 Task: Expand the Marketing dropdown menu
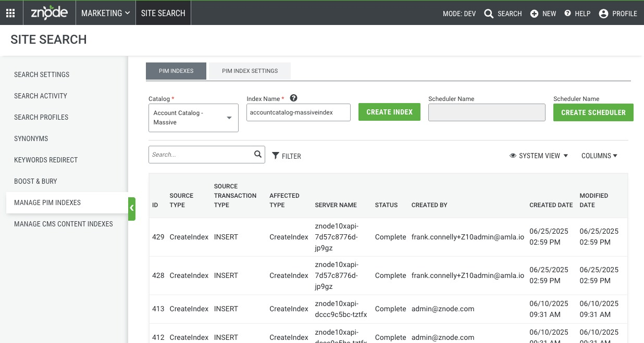tap(106, 13)
